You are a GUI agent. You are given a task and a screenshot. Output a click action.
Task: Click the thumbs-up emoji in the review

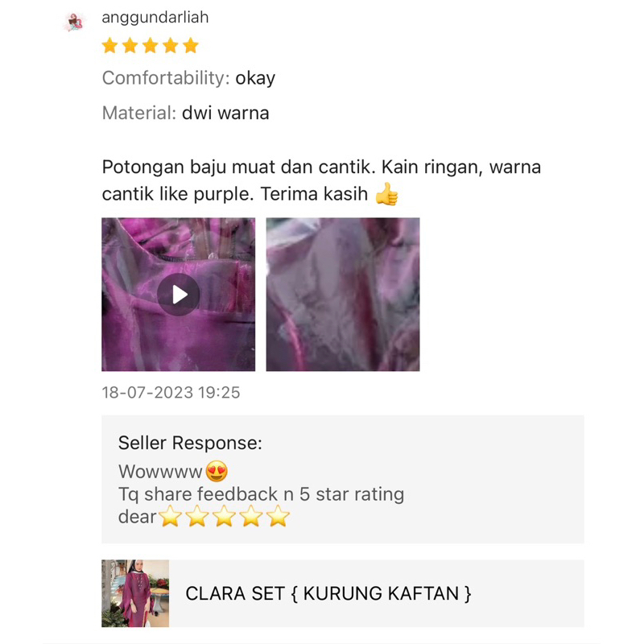coord(387,194)
